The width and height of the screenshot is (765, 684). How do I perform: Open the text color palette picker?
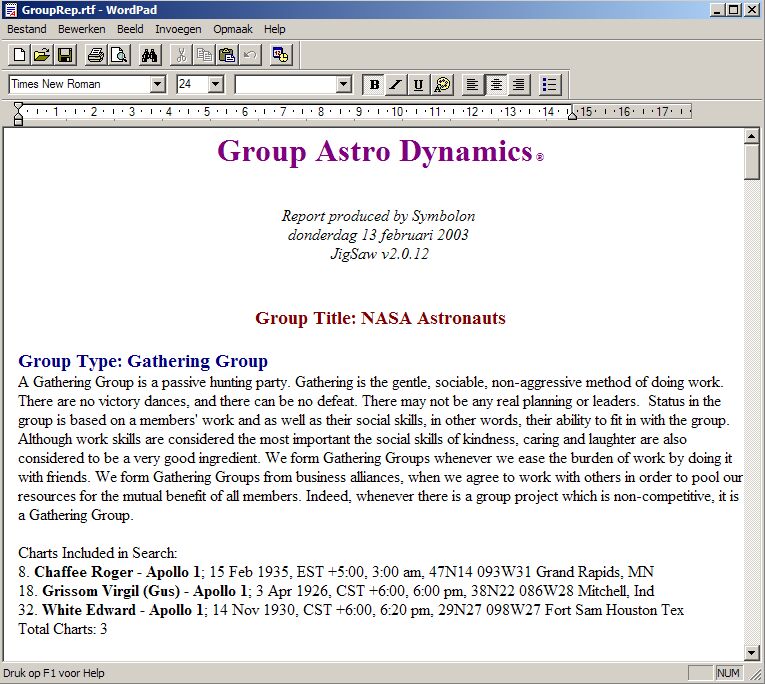coord(442,85)
